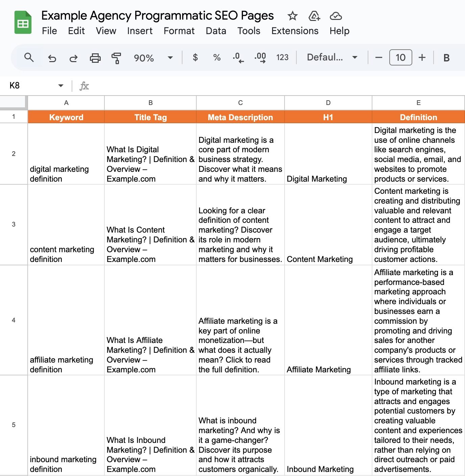Open the more number formats menu
Viewport: 465px width, 476px height.
(x=282, y=57)
